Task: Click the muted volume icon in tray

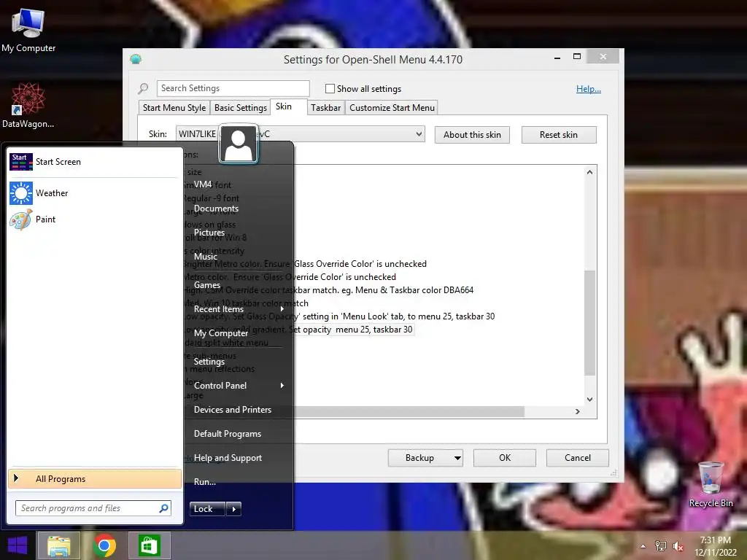Action: pyautogui.click(x=678, y=546)
